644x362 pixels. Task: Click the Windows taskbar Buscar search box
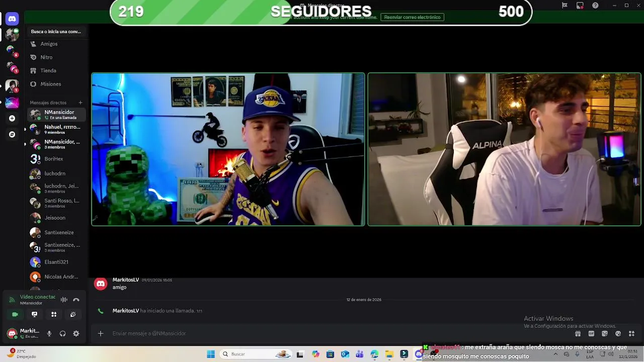255,354
